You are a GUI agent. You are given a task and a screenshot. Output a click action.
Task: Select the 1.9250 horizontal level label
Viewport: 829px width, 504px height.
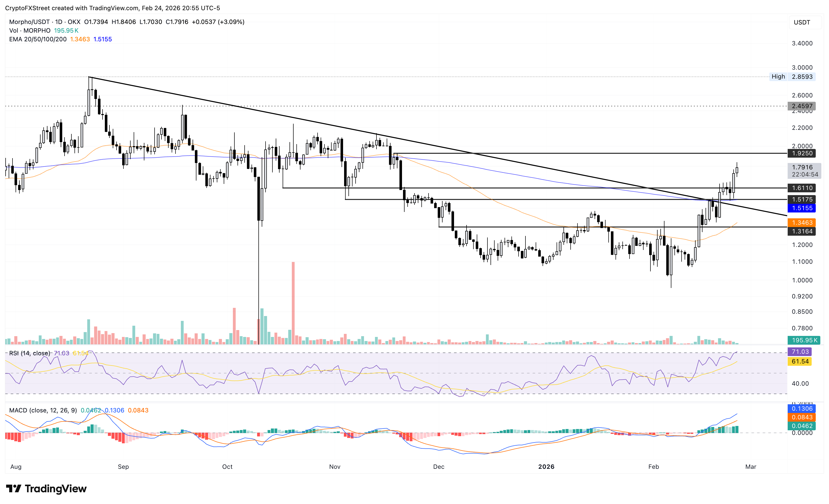tap(802, 153)
